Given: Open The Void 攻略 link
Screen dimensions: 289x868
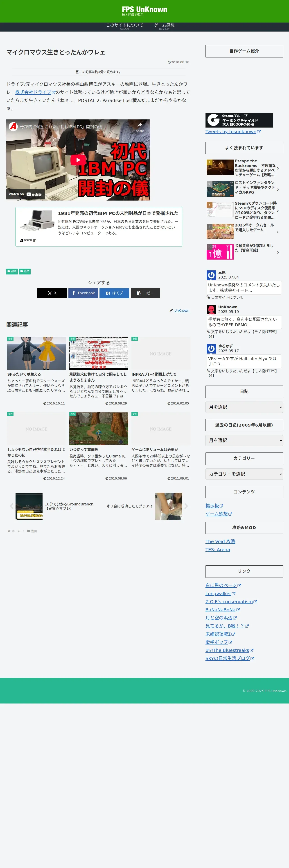Looking at the screenshot, I should [x=220, y=541].
